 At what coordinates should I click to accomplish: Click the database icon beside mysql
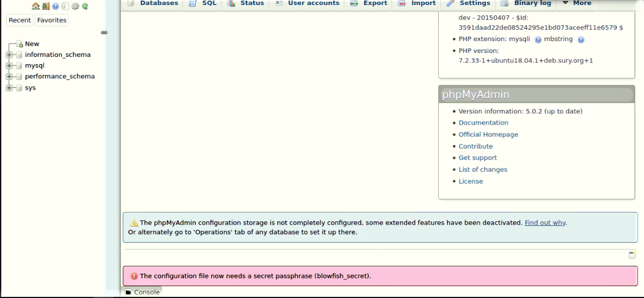19,65
